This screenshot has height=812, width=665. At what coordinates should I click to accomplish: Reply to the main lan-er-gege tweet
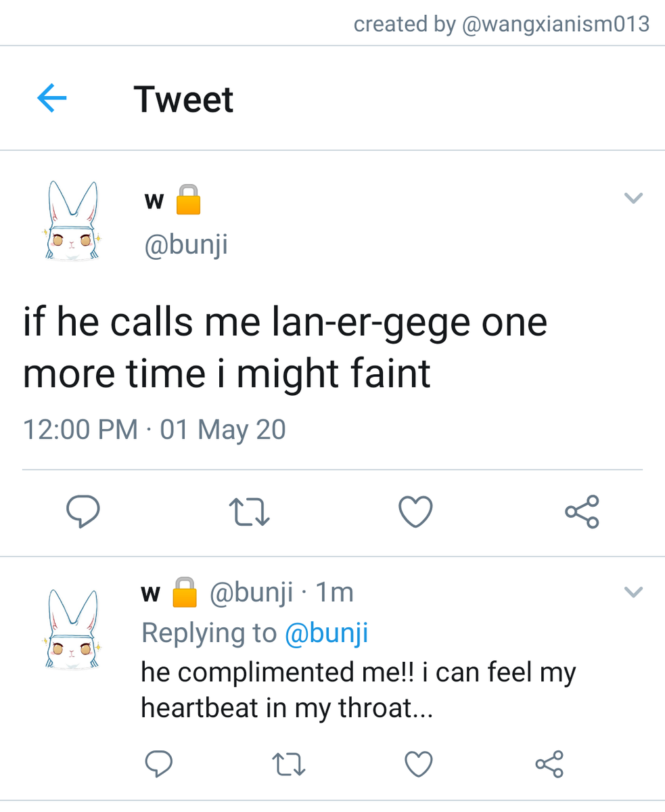83,512
